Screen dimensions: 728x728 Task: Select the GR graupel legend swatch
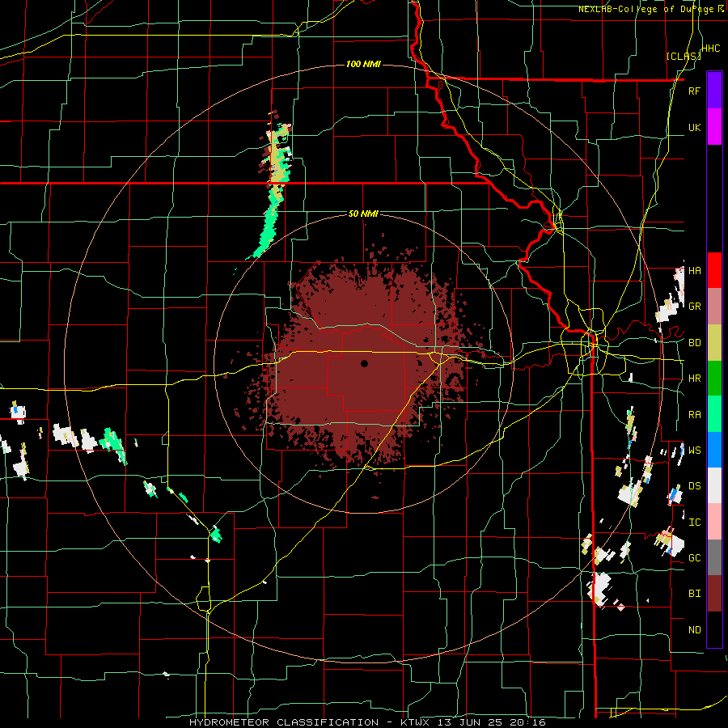click(714, 306)
